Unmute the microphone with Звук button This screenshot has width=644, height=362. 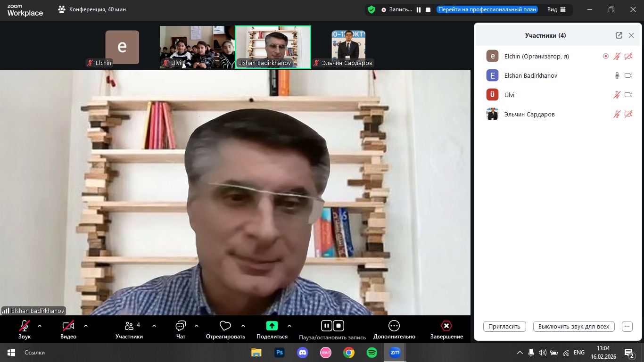click(25, 326)
